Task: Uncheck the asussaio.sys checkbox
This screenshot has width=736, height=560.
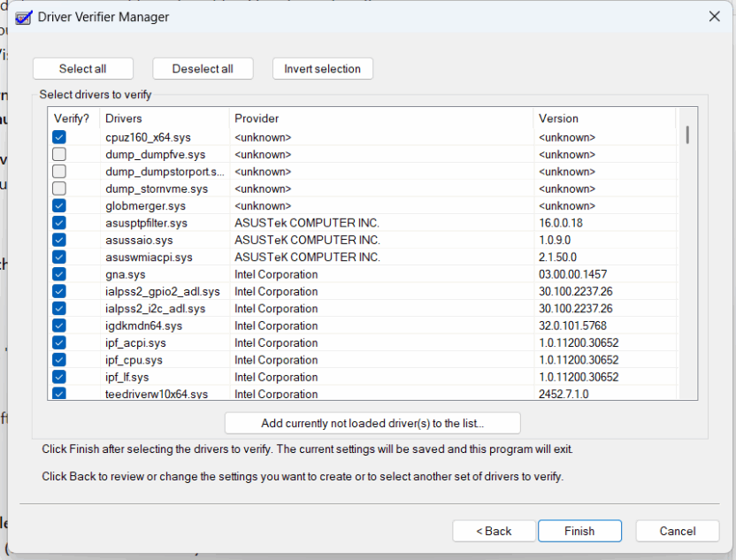Action: [x=58, y=240]
